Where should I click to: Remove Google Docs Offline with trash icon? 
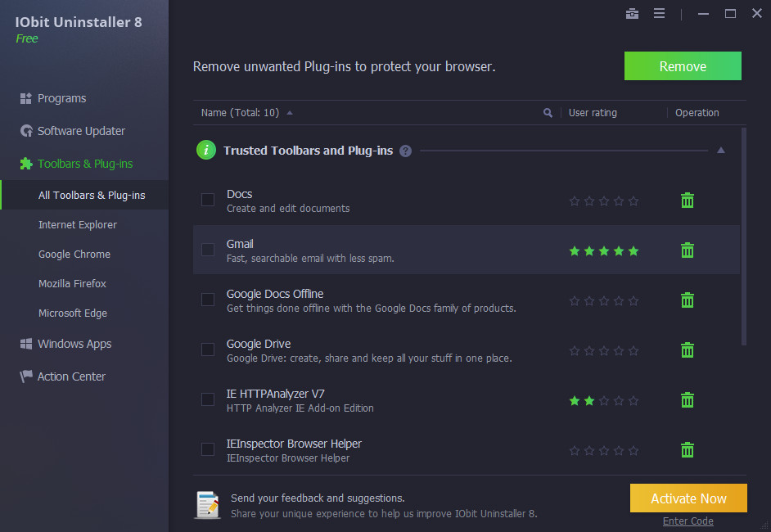click(688, 300)
